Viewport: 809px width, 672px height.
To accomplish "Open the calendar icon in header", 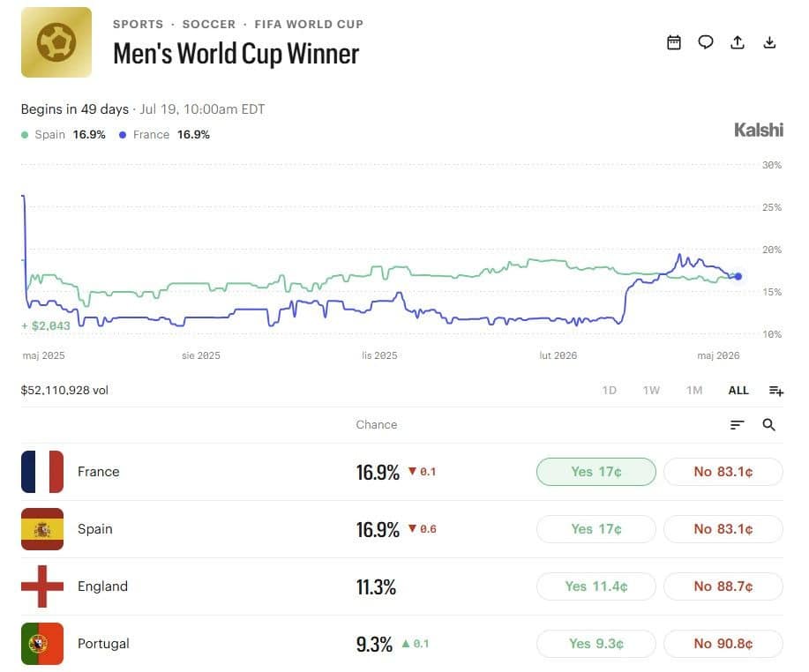I will (x=674, y=42).
